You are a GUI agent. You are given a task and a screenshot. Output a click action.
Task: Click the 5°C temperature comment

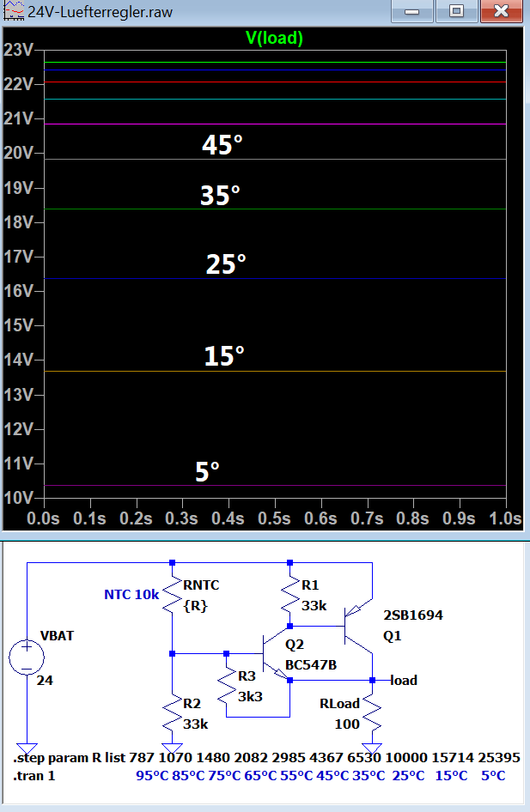coord(493,776)
